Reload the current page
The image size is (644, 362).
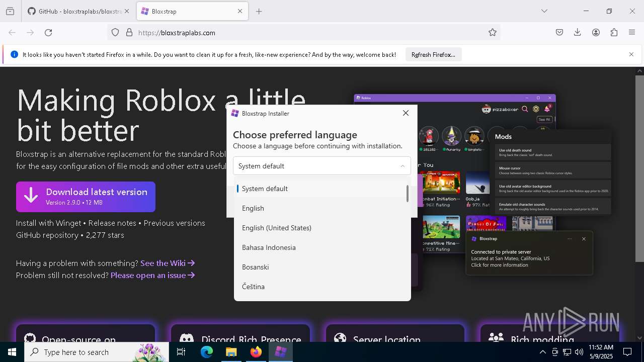(48, 33)
